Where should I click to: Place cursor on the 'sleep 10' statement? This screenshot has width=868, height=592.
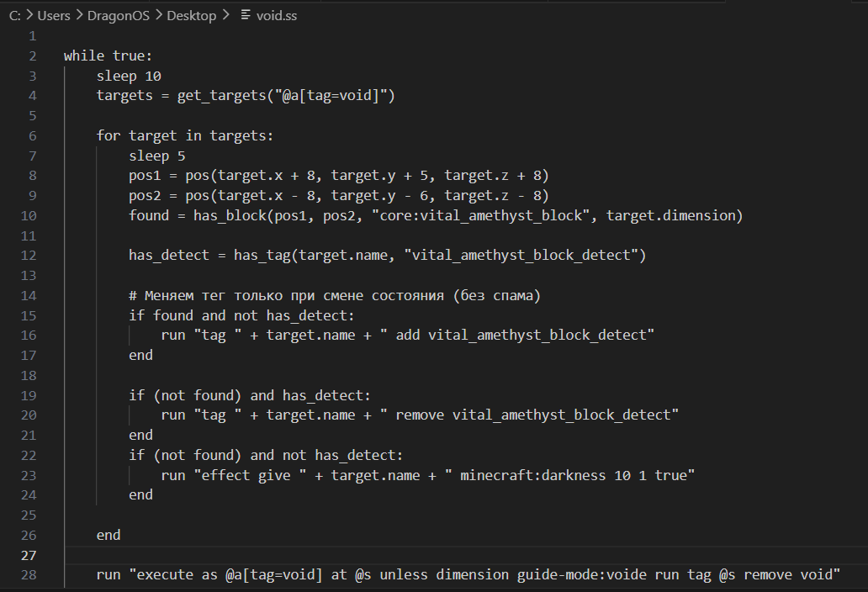pos(129,76)
